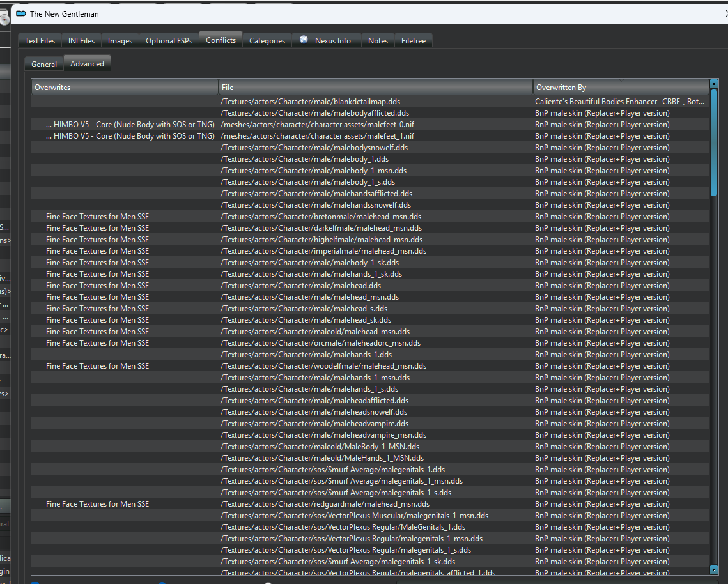Open the Filetree tab

click(413, 40)
